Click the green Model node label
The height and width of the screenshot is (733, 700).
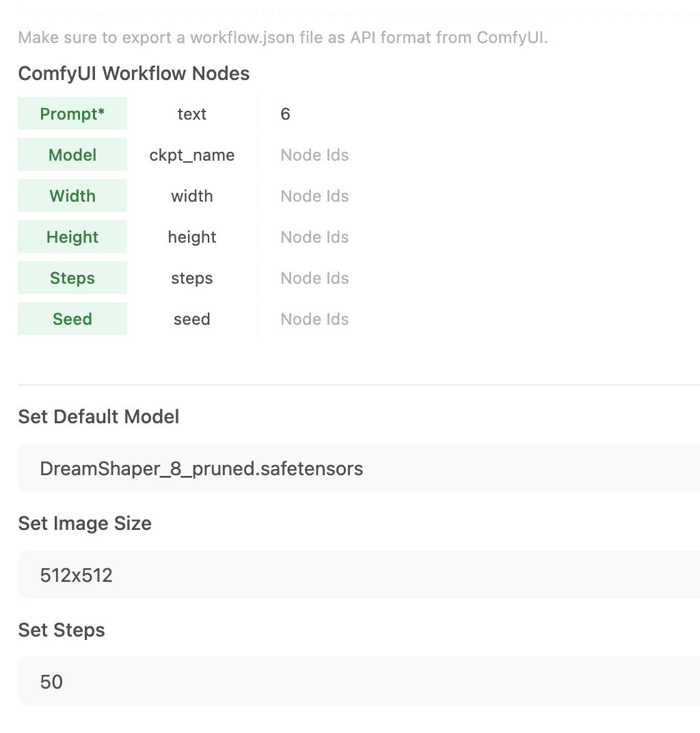click(72, 155)
